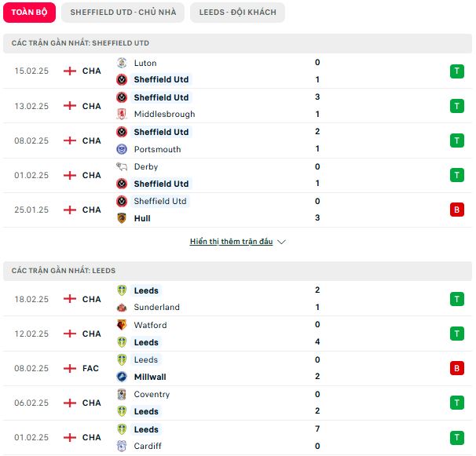
Task: Switch to Sheffield Utd - Chủ Nhà tab
Action: click(123, 13)
